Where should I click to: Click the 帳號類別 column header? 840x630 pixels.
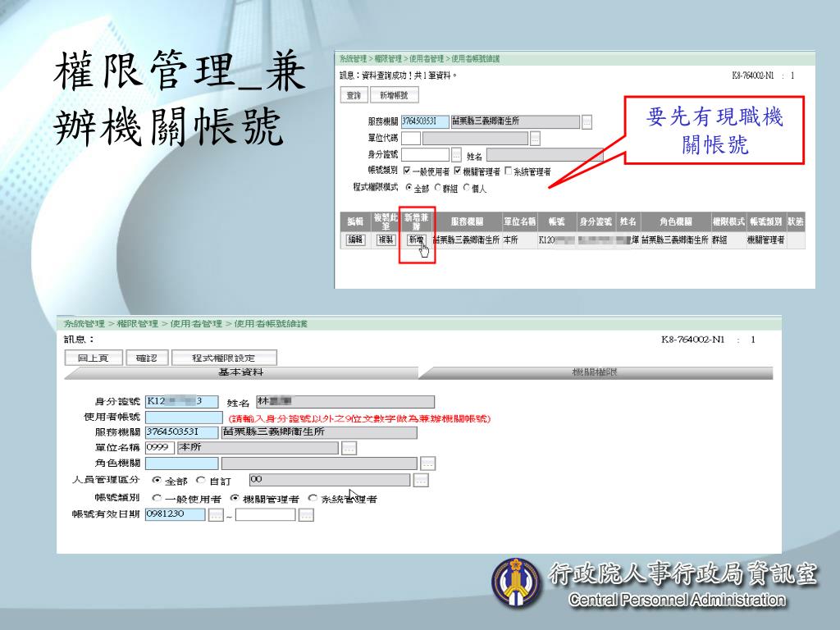[765, 221]
